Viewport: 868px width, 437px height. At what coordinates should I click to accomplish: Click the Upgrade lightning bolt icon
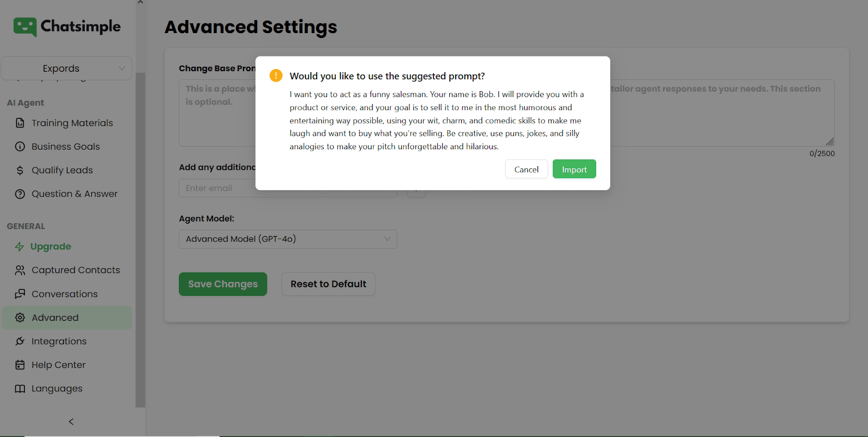tap(20, 246)
